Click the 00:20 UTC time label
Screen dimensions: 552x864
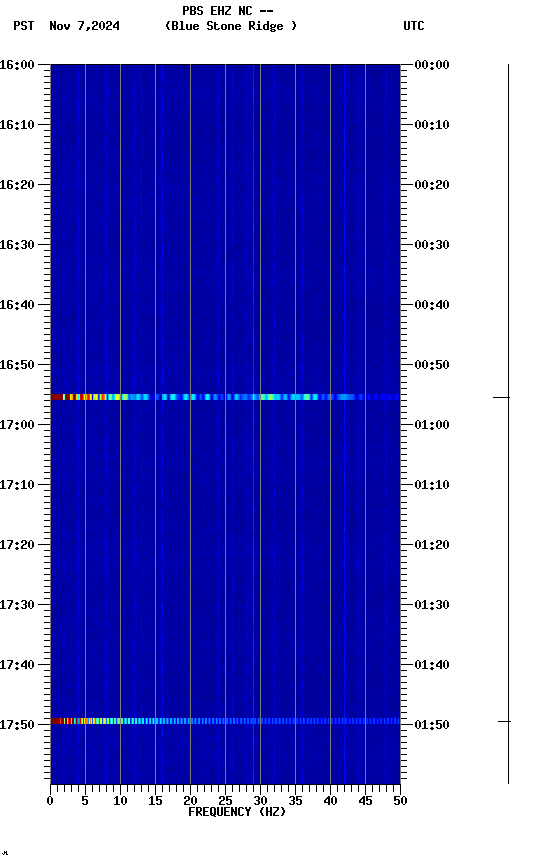coord(432,185)
